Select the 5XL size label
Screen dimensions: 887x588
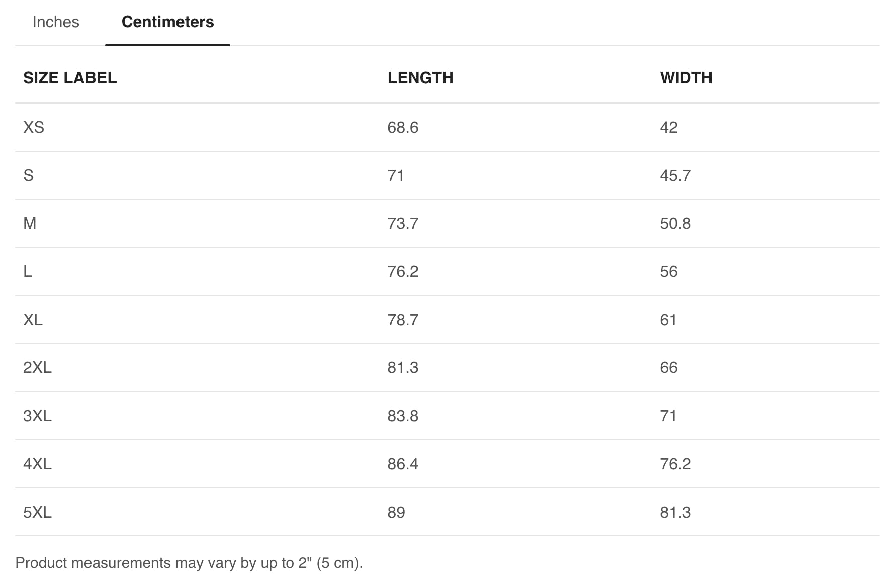37,512
